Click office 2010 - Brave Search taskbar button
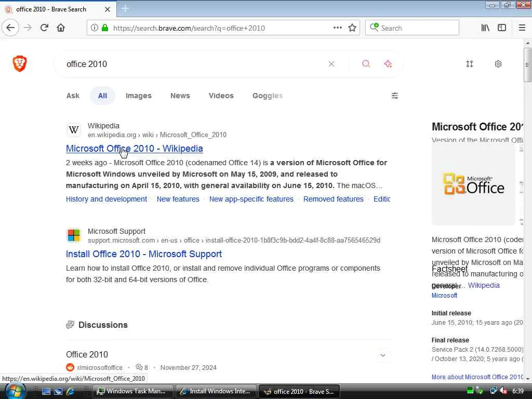532x399 pixels. coord(299,392)
